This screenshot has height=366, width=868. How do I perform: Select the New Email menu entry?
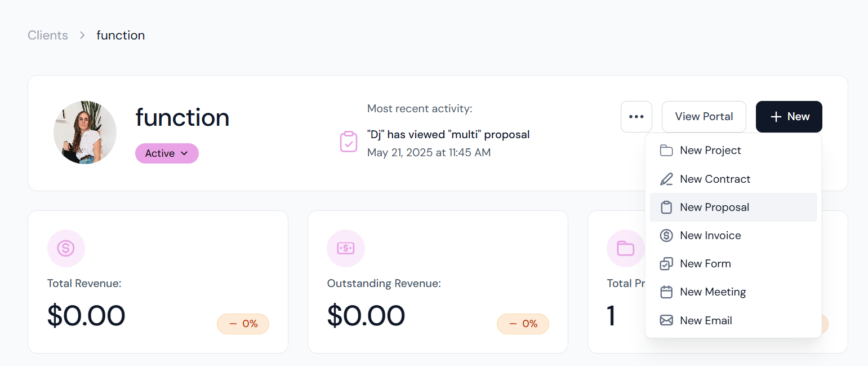[x=733, y=320]
